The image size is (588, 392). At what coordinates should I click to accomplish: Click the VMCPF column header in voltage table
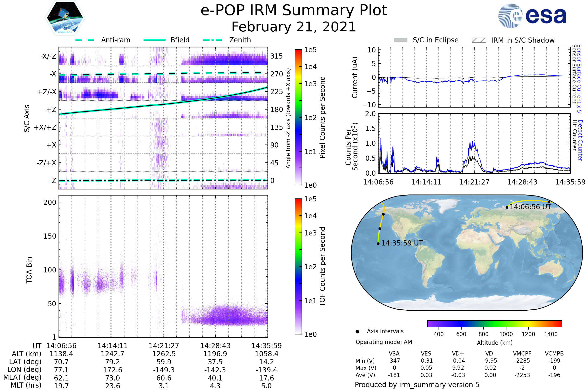(x=522, y=354)
